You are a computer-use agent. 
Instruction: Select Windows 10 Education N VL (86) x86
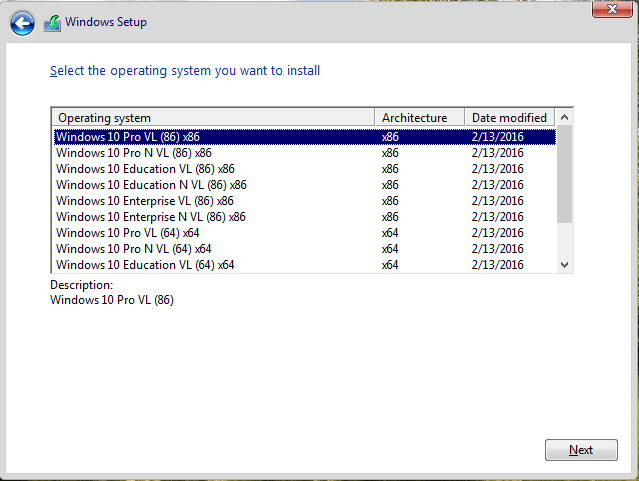[304, 185]
